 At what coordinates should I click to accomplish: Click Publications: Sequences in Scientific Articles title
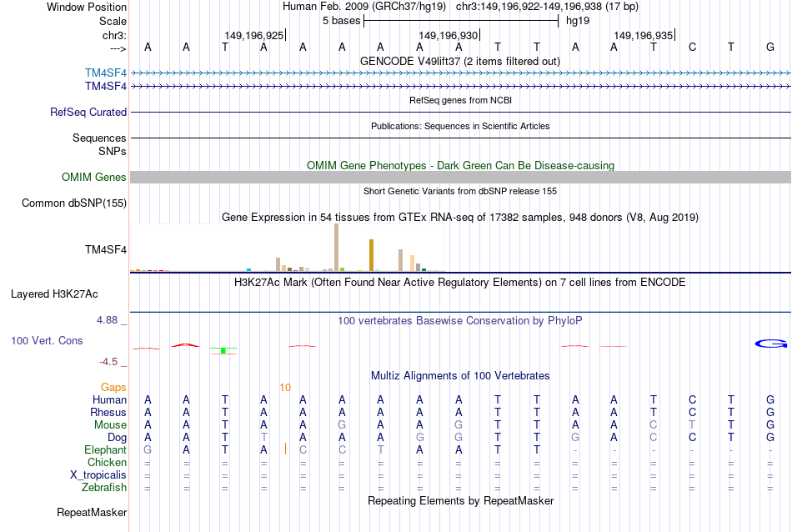click(x=460, y=126)
